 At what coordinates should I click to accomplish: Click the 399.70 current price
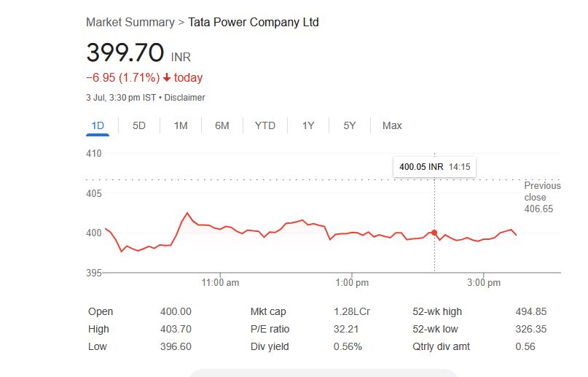point(125,53)
